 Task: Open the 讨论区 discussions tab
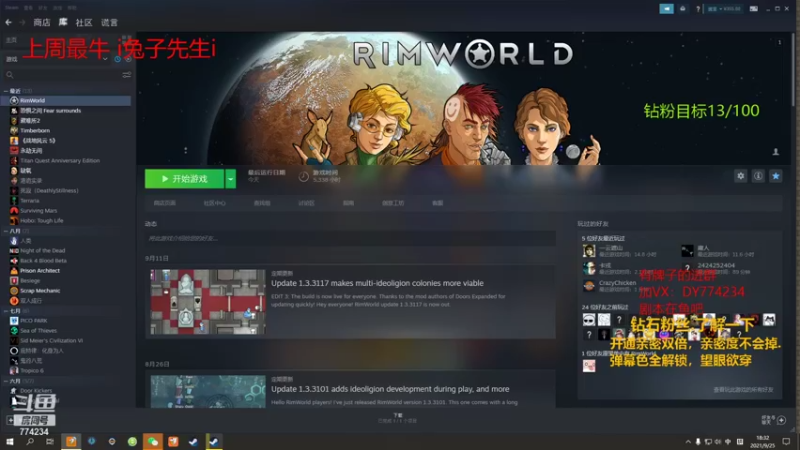(x=306, y=203)
